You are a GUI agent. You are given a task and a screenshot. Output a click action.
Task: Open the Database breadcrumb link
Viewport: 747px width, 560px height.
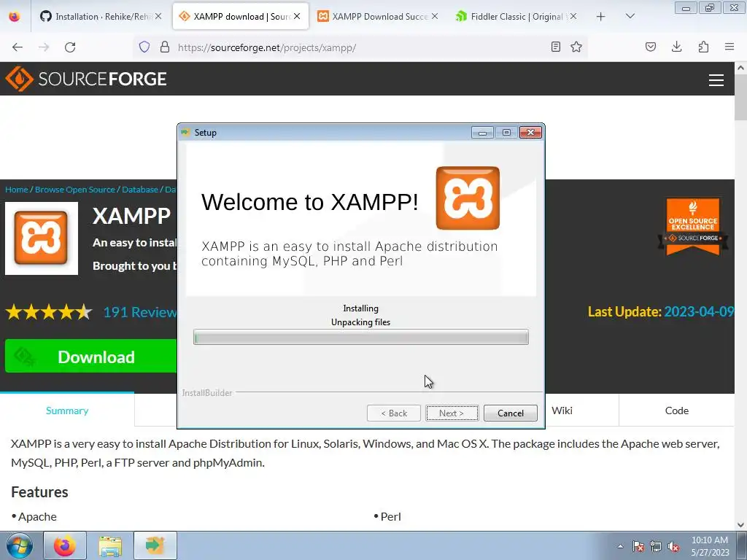140,190
